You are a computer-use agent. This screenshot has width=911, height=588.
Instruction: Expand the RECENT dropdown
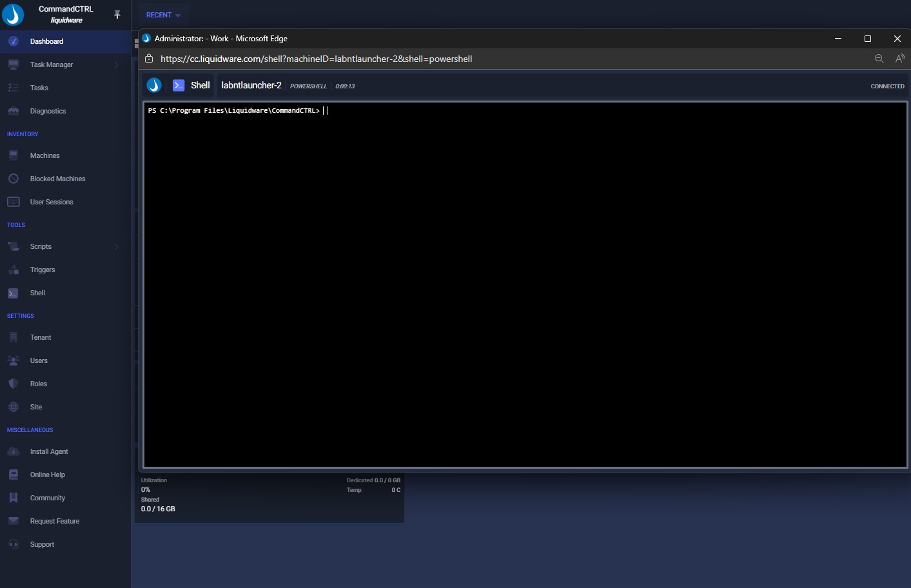point(163,15)
